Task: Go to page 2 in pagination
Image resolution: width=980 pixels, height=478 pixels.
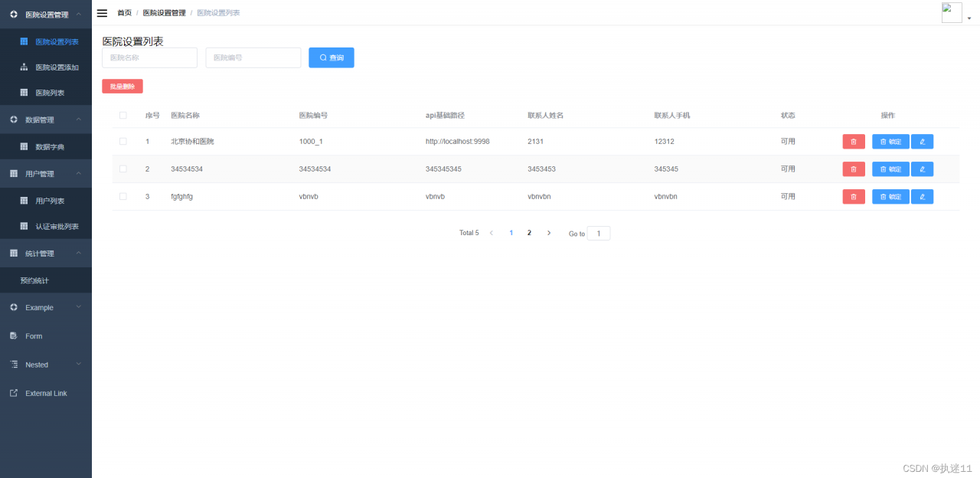Action: pyautogui.click(x=529, y=233)
